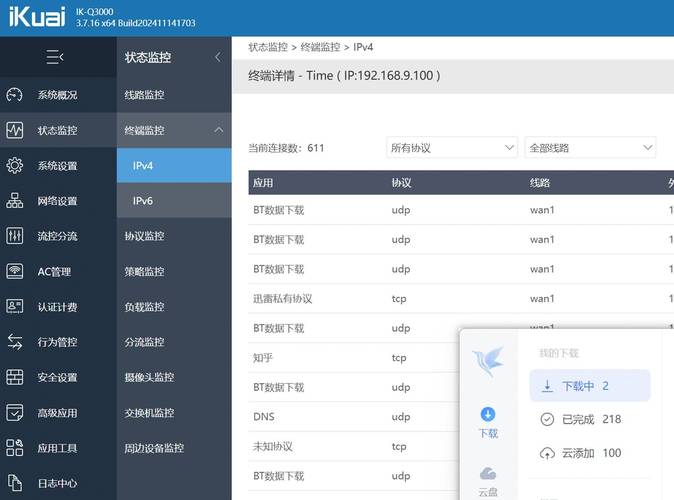674x500 pixels.
Task: Click the 终端详情 - Time page title
Action: [x=344, y=76]
